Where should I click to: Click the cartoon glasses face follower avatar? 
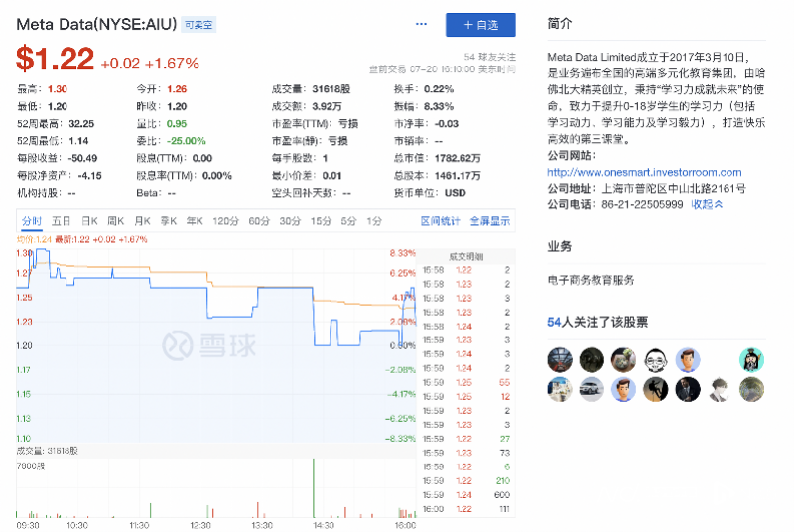pyautogui.click(x=655, y=360)
